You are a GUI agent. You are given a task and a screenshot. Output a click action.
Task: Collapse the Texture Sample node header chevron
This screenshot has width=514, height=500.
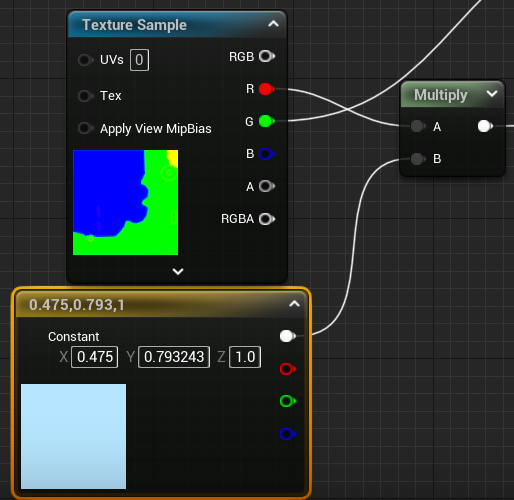[273, 24]
